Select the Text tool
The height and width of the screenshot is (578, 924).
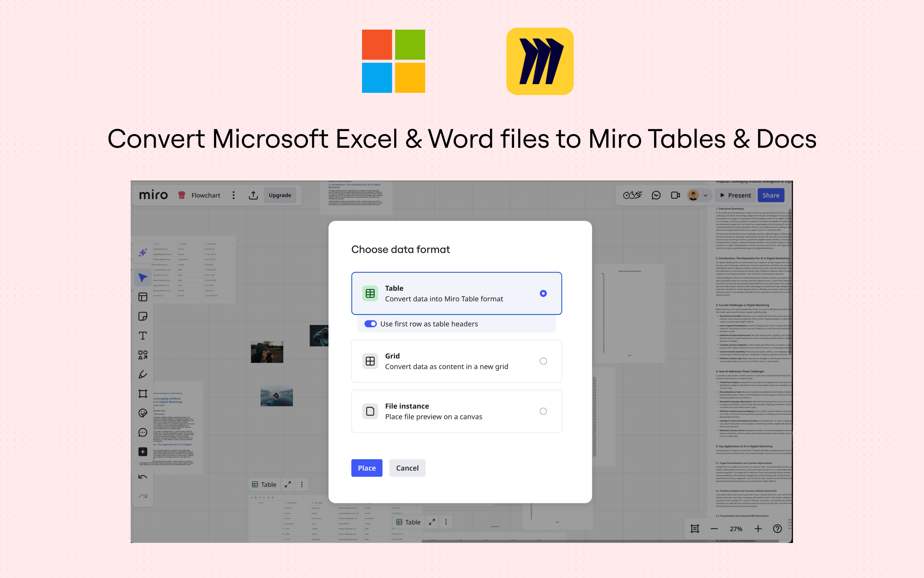tap(143, 336)
